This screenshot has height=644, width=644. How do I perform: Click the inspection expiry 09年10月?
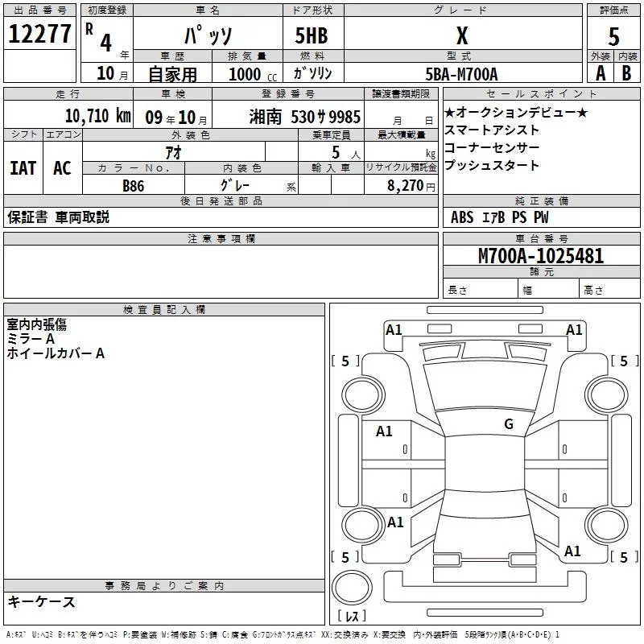click(x=175, y=118)
